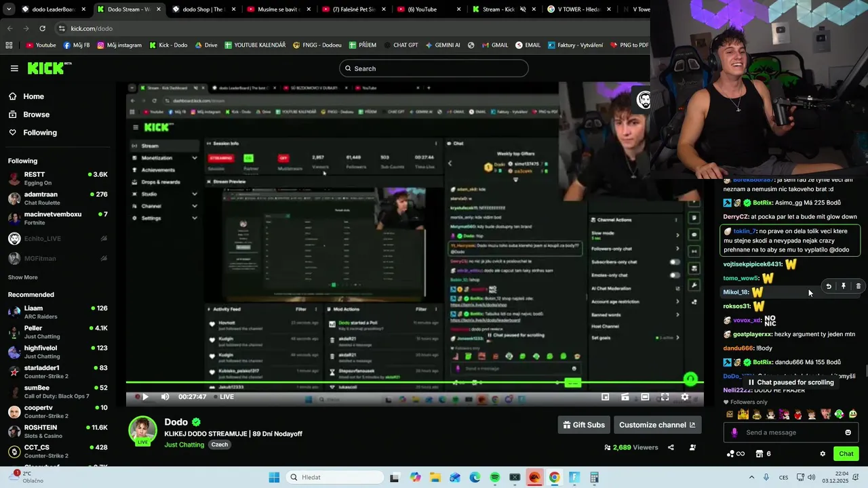Image resolution: width=868 pixels, height=488 pixels.
Task: Open the Windows Start menu
Action: 274,477
